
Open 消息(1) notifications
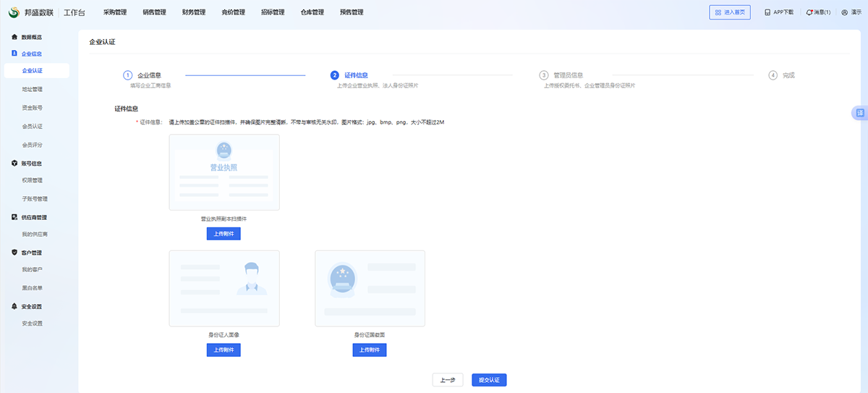(818, 12)
